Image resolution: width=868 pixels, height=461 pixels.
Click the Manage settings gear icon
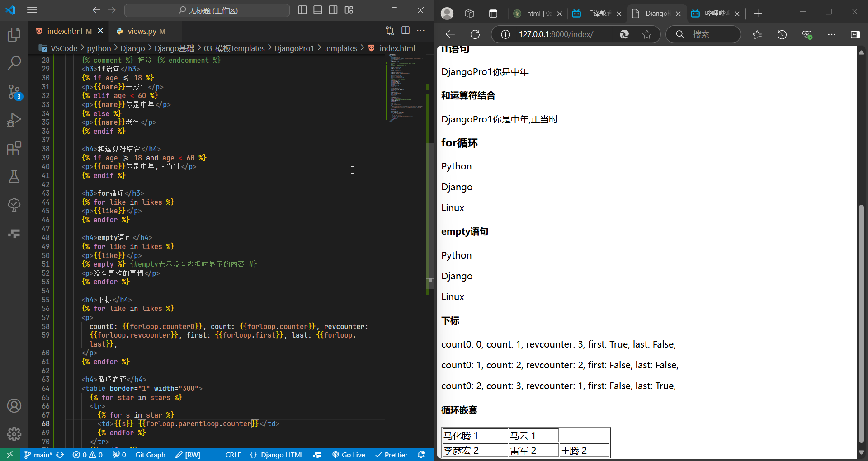[14, 434]
